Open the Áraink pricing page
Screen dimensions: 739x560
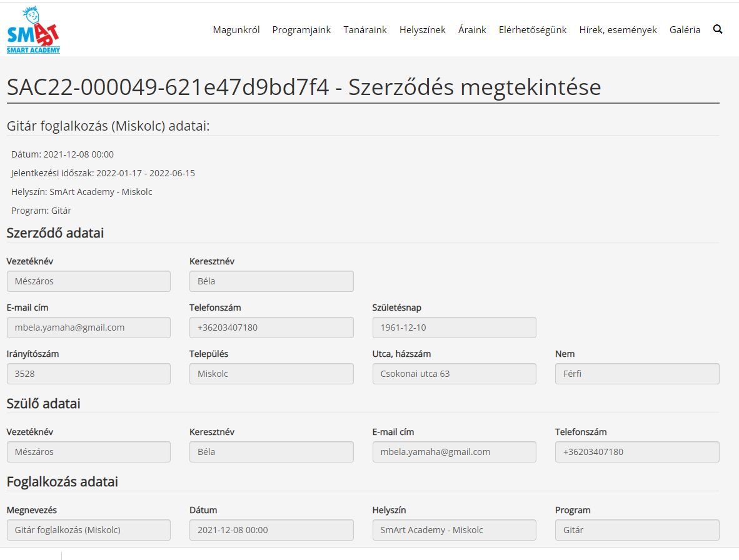click(x=472, y=30)
